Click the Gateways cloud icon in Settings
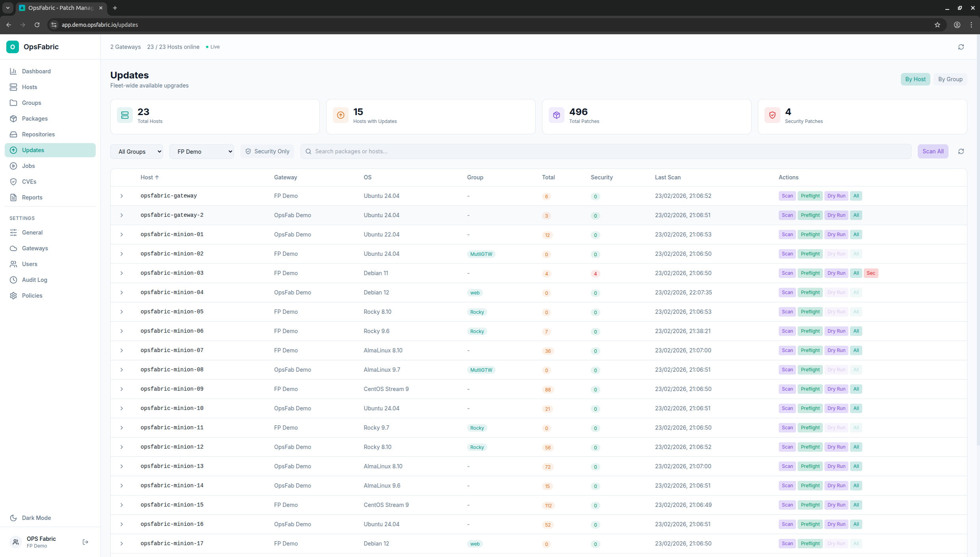980x557 pixels. coord(13,248)
